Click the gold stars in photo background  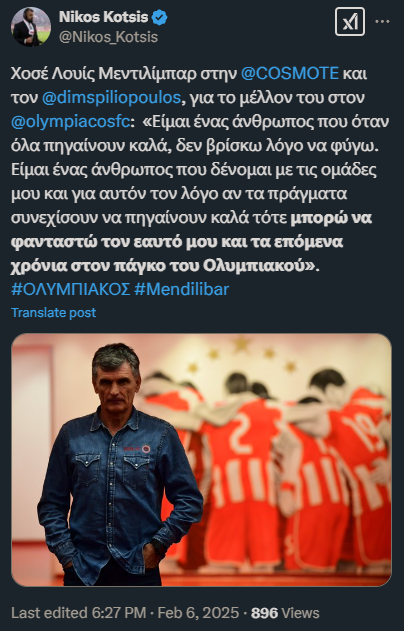(x=241, y=354)
